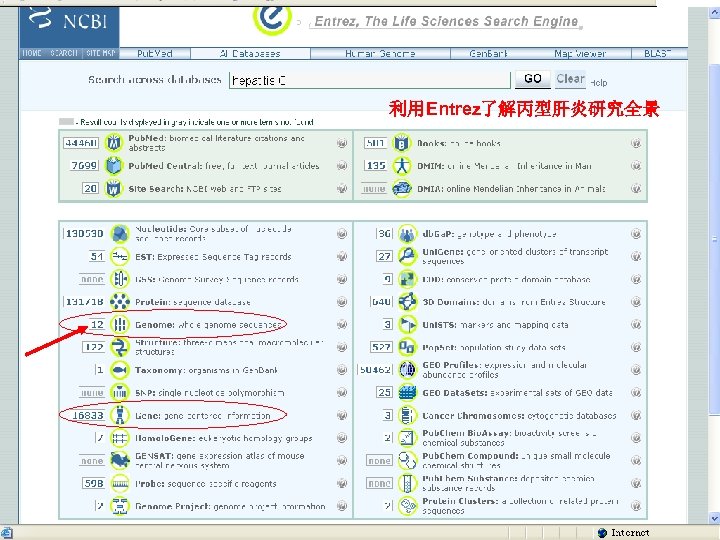The width and height of the screenshot is (720, 540).
Task: Open the PopSet database icon
Action: click(407, 347)
